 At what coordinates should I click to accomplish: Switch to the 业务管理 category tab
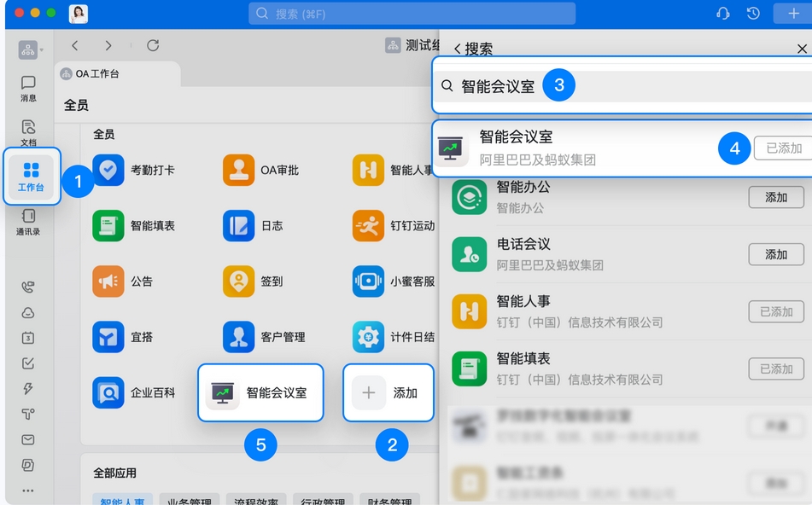point(189,500)
